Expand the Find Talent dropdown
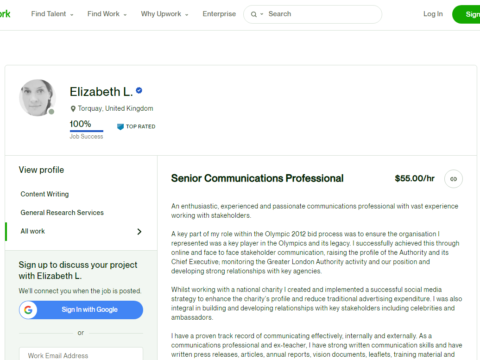 point(52,14)
